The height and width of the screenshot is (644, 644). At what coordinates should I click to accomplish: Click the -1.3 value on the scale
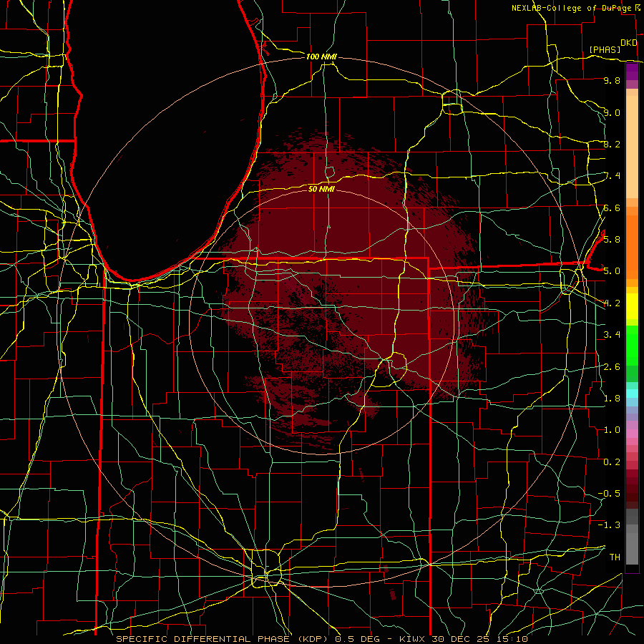tap(609, 525)
